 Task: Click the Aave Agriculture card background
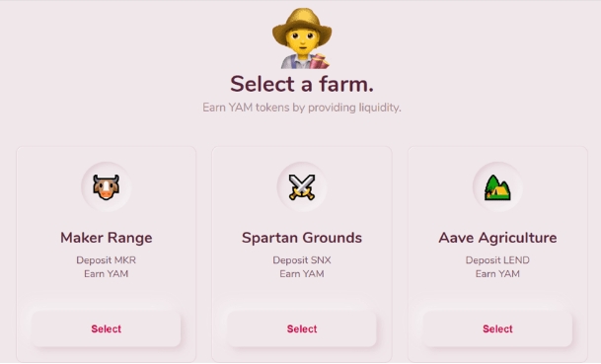coord(497,291)
